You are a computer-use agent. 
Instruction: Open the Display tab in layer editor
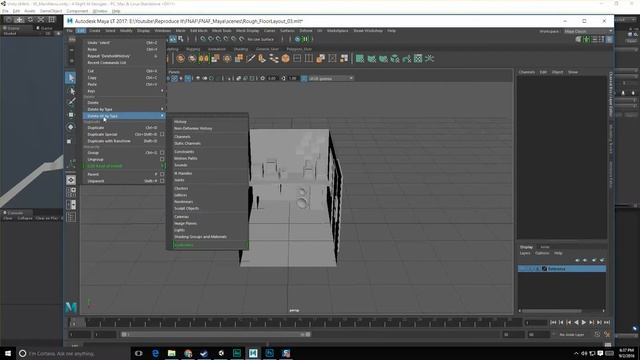526,247
